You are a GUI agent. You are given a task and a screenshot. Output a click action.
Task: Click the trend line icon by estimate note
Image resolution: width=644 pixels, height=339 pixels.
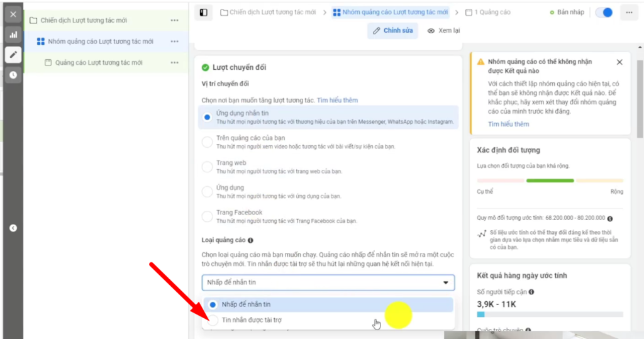tap(481, 234)
